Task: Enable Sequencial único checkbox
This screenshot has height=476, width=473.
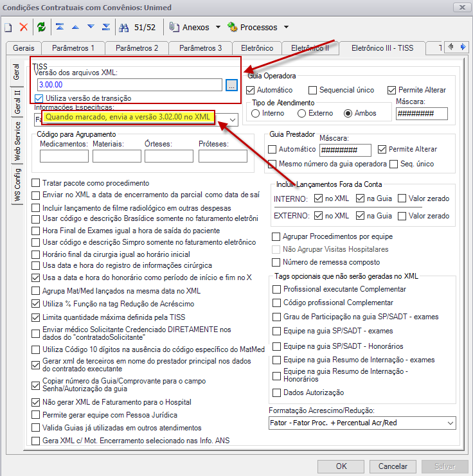Action: [x=312, y=90]
